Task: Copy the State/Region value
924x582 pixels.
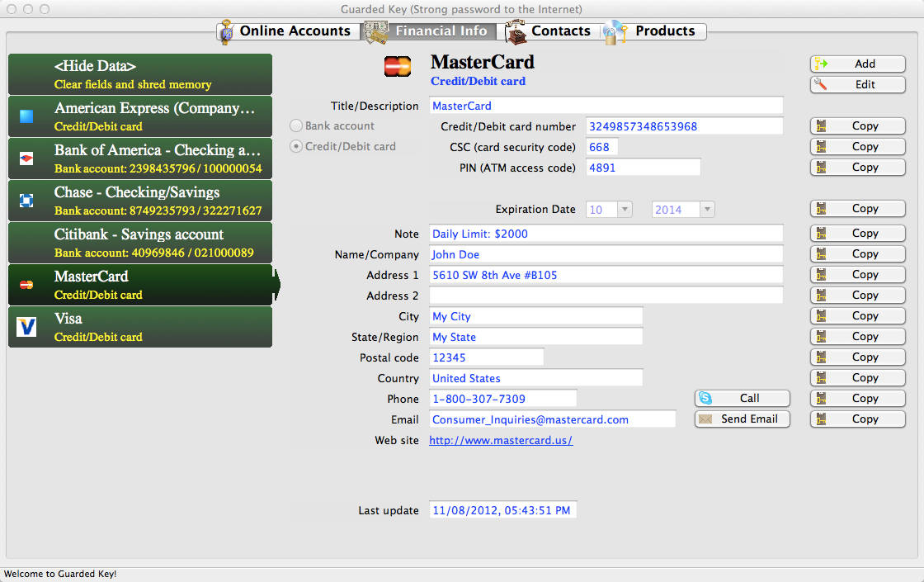Action: click(857, 336)
